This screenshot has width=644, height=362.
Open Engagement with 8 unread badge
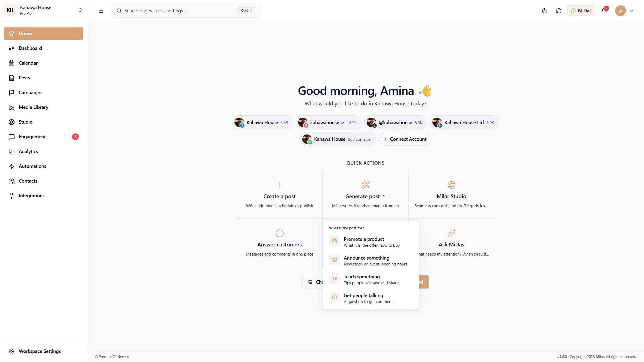[43, 137]
